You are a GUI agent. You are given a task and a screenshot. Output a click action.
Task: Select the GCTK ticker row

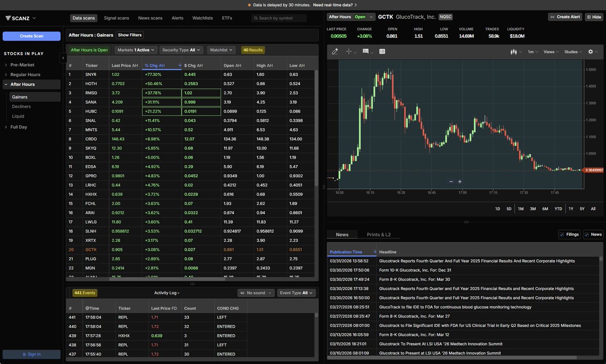190,249
